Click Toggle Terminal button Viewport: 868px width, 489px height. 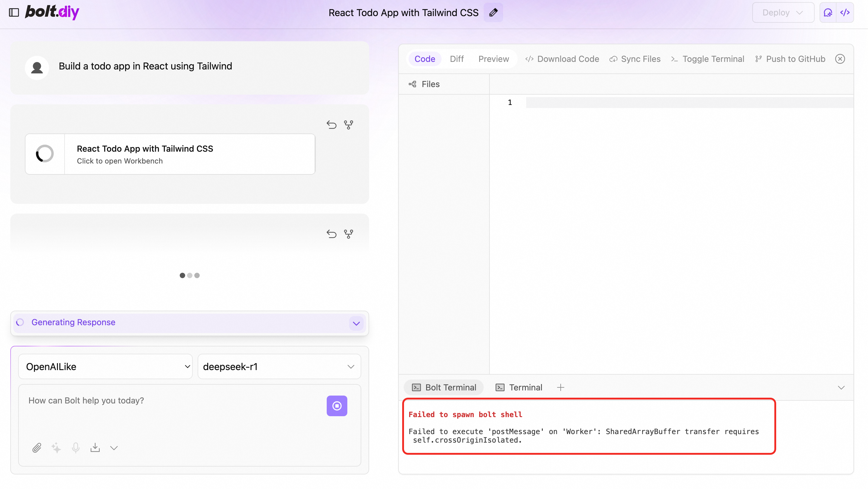708,59
